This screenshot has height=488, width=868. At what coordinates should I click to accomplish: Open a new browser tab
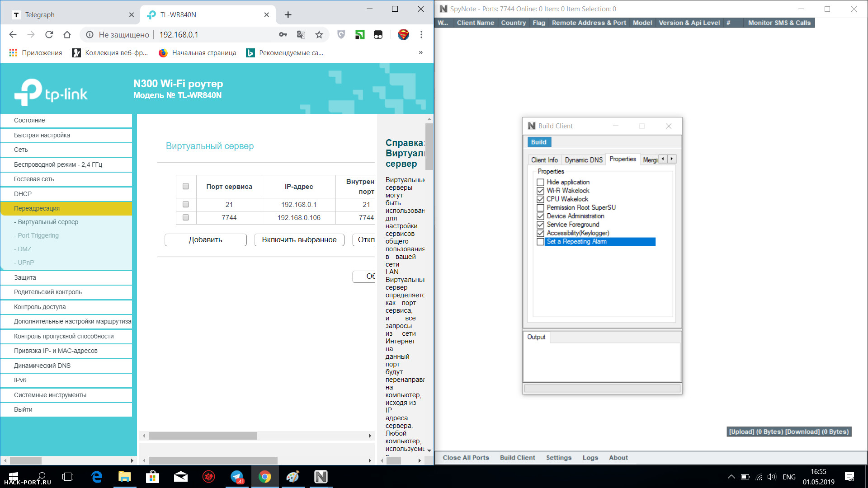[x=288, y=15]
